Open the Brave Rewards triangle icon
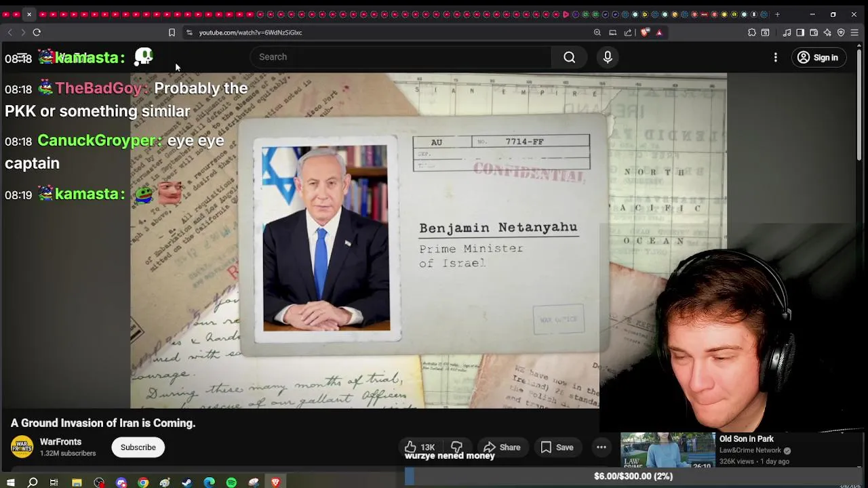868x488 pixels. pyautogui.click(x=659, y=32)
